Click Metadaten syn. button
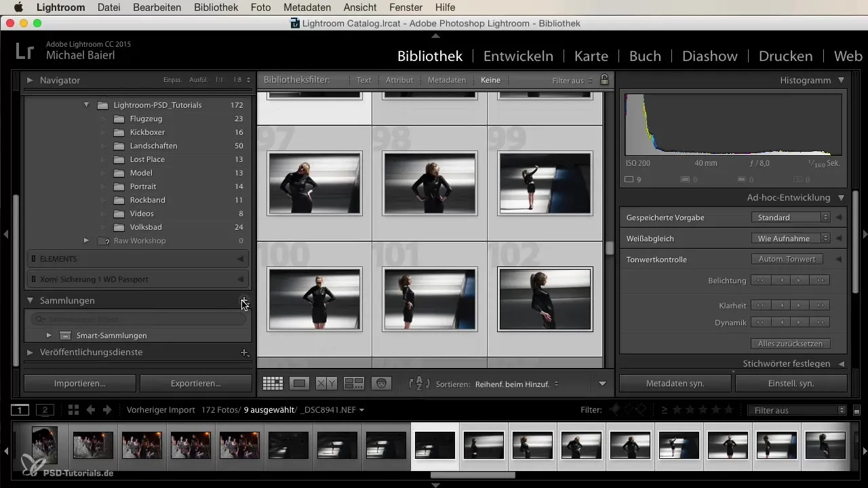 pyautogui.click(x=675, y=383)
